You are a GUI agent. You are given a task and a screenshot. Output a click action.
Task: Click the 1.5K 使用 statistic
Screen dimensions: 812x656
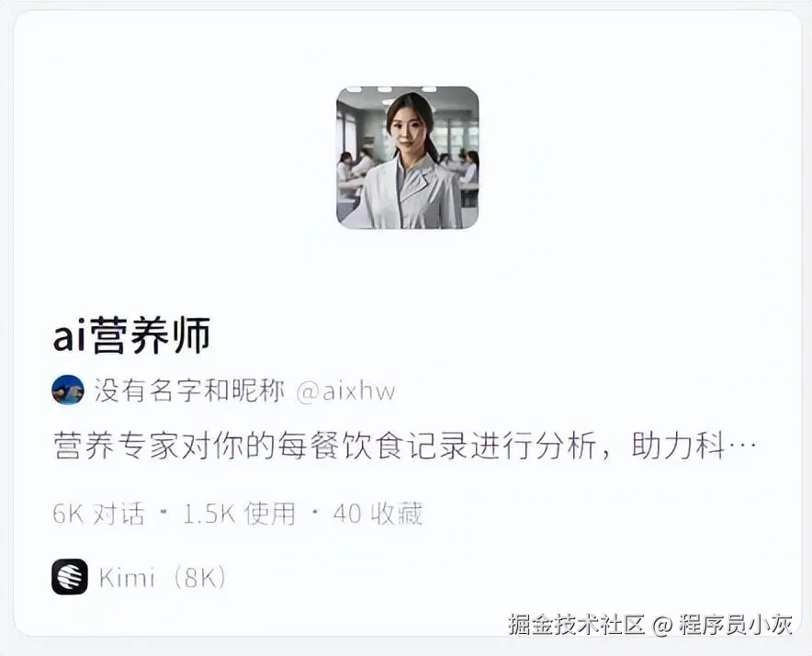tap(239, 514)
